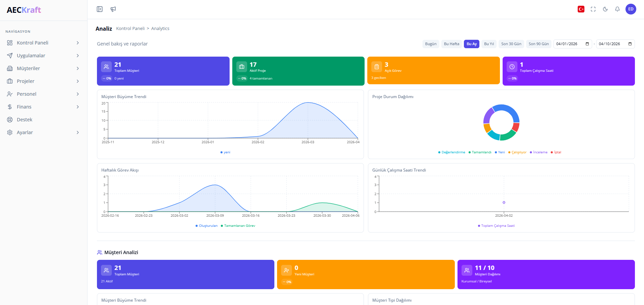Screen dimensions: 644x305
Task: Open notifications bell icon
Action: click(617, 9)
